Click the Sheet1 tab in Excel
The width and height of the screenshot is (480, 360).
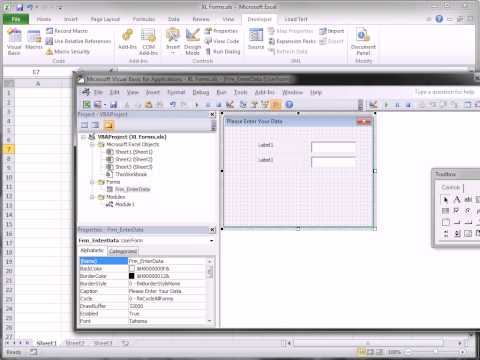(x=46, y=343)
